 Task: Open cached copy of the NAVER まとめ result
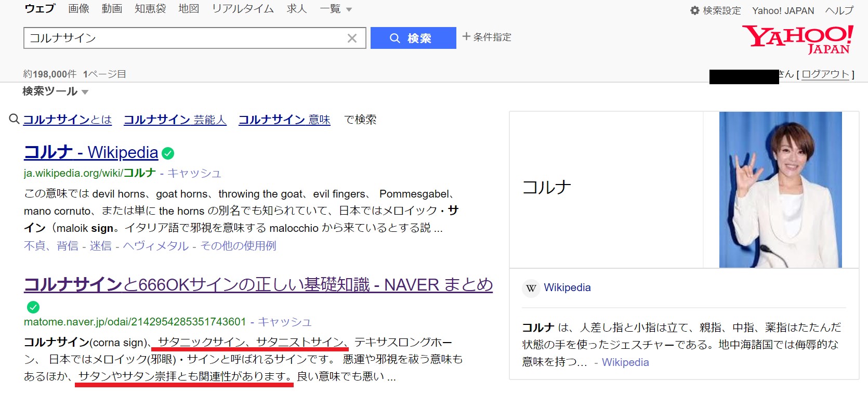[285, 322]
